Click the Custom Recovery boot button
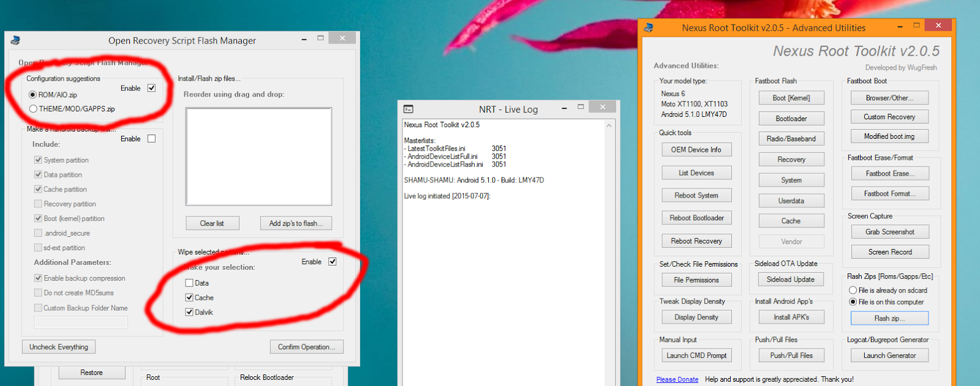 [890, 117]
